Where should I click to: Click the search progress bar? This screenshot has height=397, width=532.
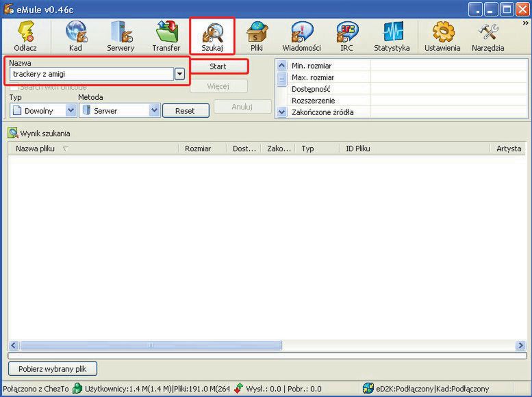click(x=267, y=355)
